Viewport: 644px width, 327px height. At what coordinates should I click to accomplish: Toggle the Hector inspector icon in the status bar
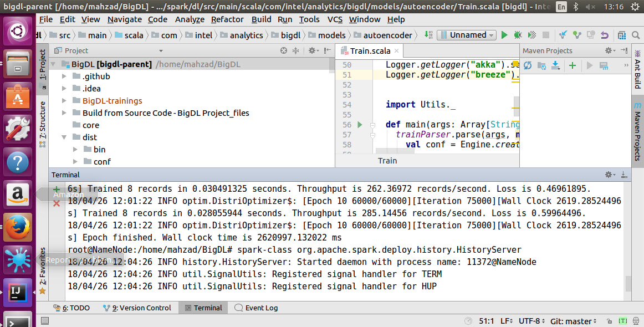click(636, 321)
